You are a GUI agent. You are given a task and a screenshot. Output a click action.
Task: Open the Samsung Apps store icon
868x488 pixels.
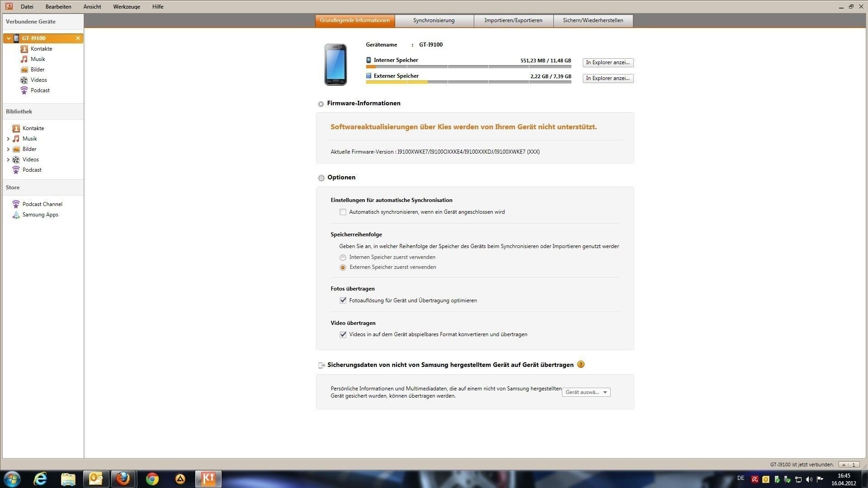click(x=16, y=215)
